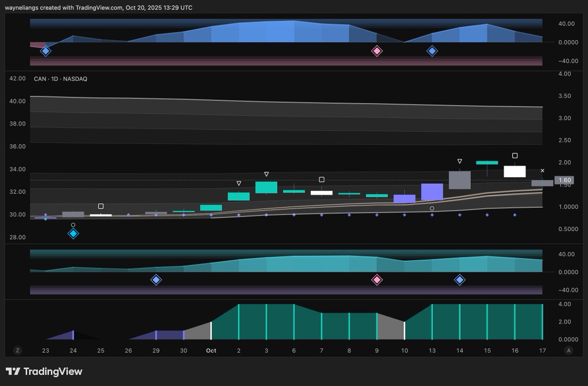Click the '0.5000' right price axis label
This screenshot has height=386, width=588.
click(x=567, y=229)
